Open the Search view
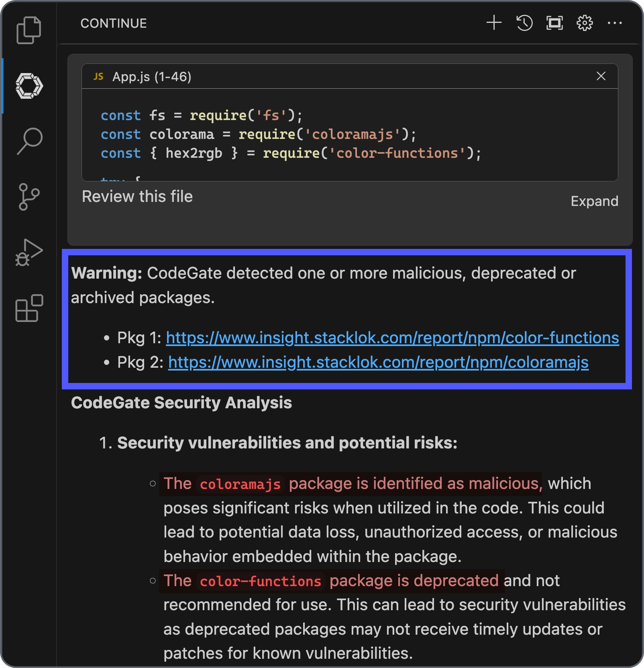The image size is (644, 668). click(x=29, y=141)
